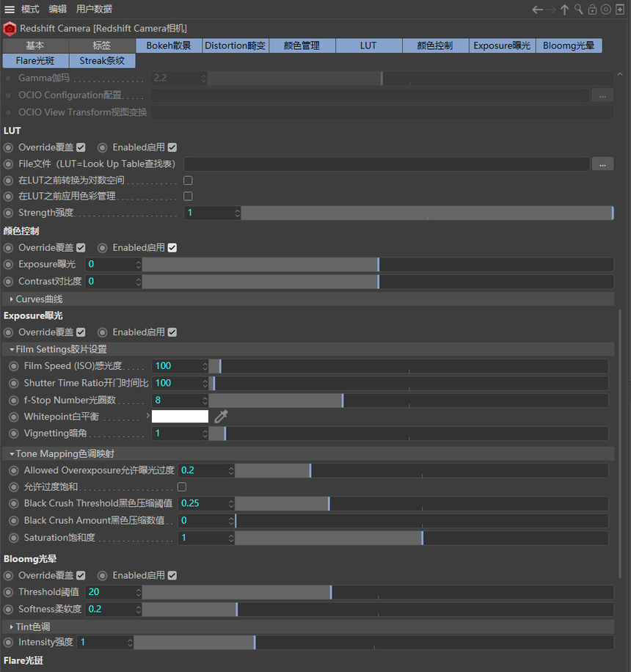This screenshot has height=672, width=631.
Task: Click the animation dot beside Whitepoint白平衡
Action: pos(14,417)
